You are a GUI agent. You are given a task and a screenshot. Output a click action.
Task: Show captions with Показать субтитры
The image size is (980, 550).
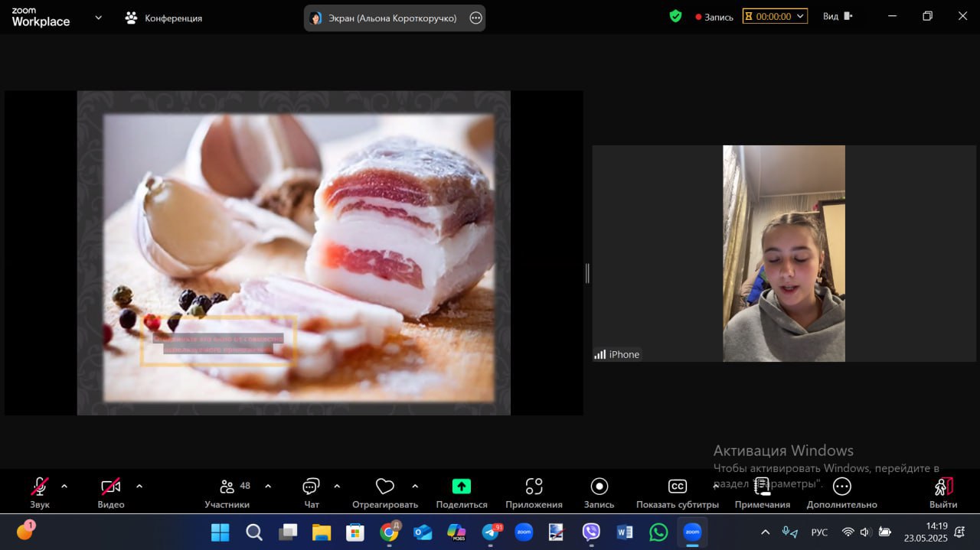coord(678,493)
